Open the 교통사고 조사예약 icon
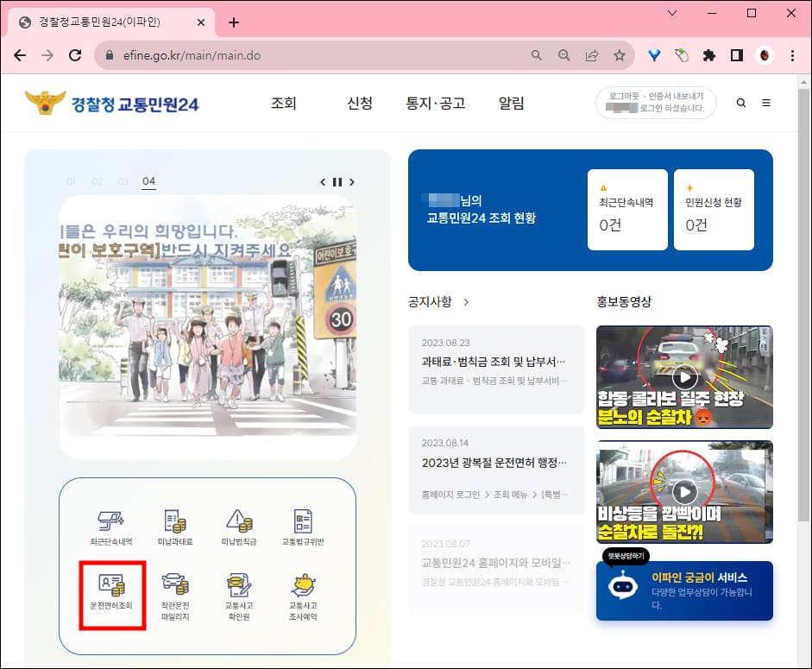Image resolution: width=812 pixels, height=669 pixels. [x=303, y=596]
